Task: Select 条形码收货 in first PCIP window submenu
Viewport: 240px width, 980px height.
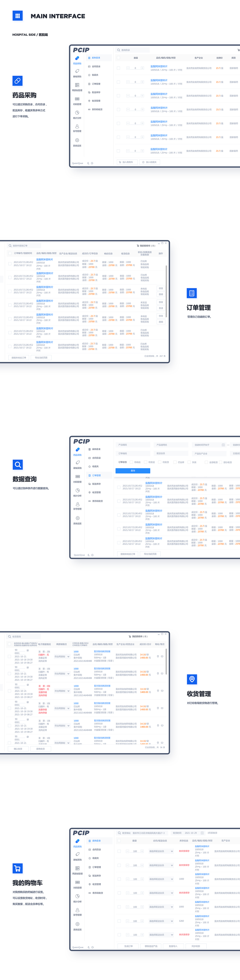Action: pos(96,110)
